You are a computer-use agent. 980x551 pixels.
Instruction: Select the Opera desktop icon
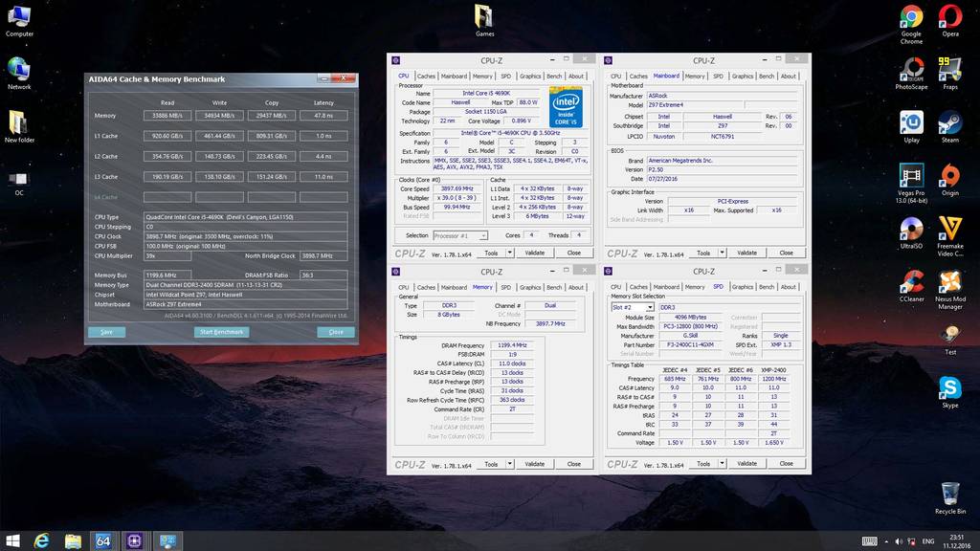[950, 21]
